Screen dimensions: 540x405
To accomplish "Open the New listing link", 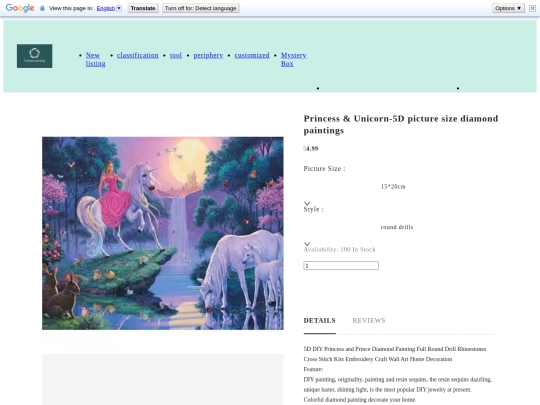I will point(95,59).
